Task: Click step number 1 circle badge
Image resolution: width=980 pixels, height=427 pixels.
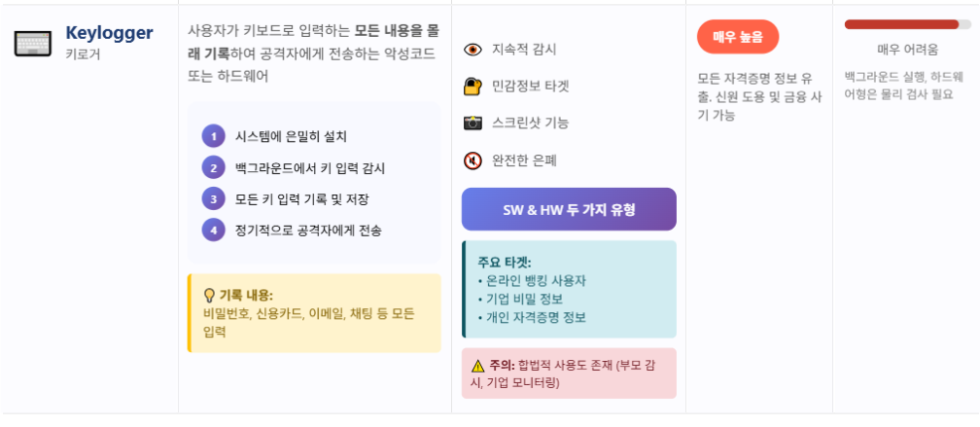Action: pyautogui.click(x=213, y=136)
